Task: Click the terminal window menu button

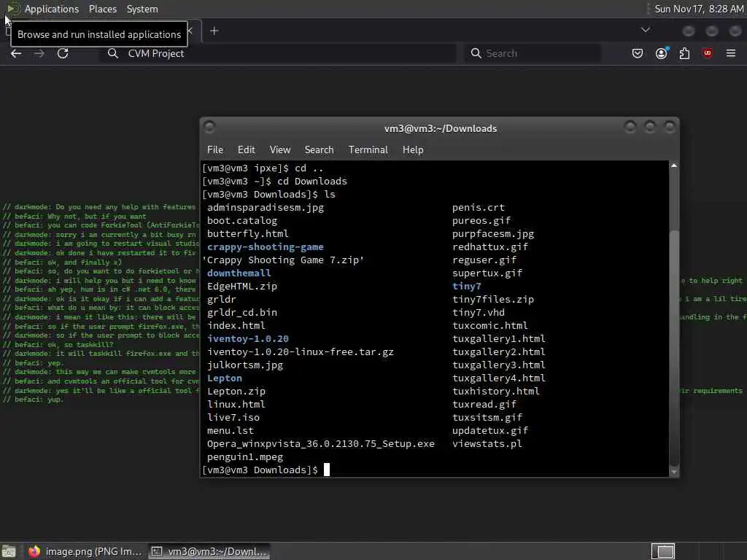Action: (x=209, y=127)
